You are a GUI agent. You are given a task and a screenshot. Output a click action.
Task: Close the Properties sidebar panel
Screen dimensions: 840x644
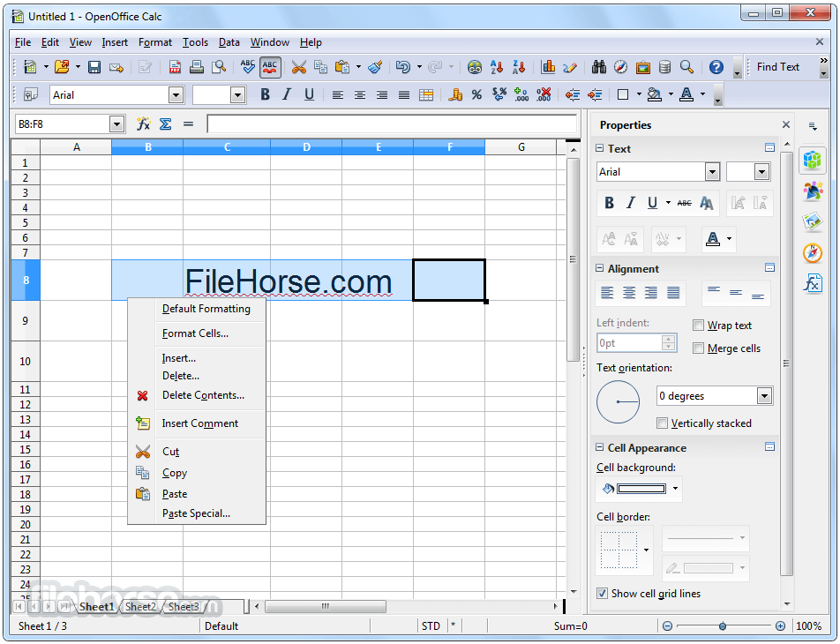tap(786, 124)
